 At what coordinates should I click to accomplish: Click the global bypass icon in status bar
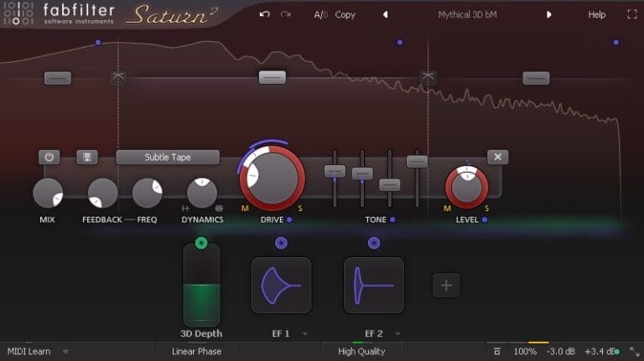tap(497, 352)
